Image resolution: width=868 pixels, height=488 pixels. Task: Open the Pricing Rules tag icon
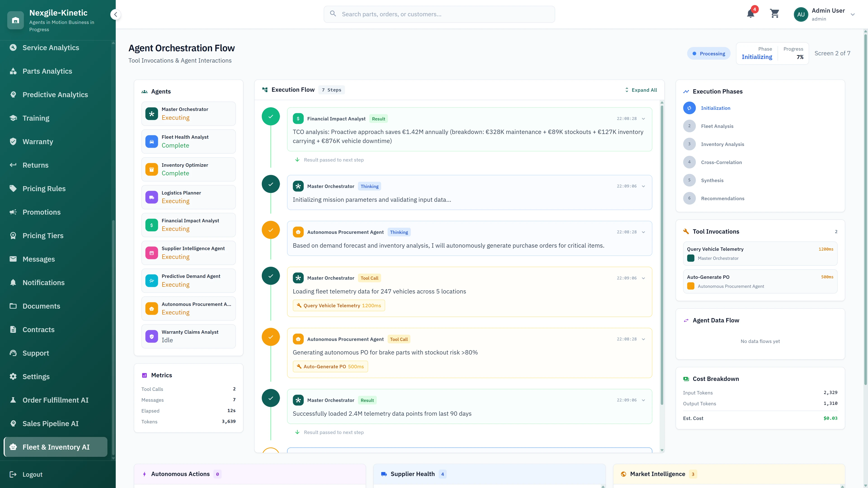[x=13, y=188]
